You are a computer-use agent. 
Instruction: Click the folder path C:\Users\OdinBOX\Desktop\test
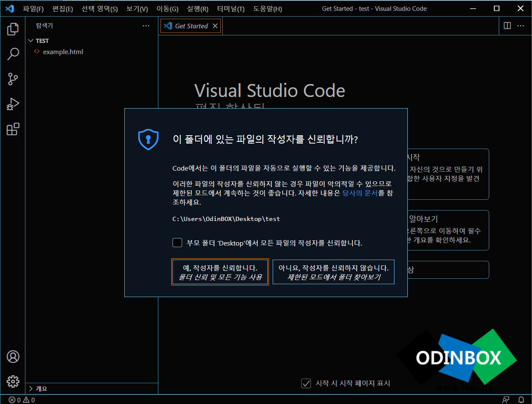(226, 219)
